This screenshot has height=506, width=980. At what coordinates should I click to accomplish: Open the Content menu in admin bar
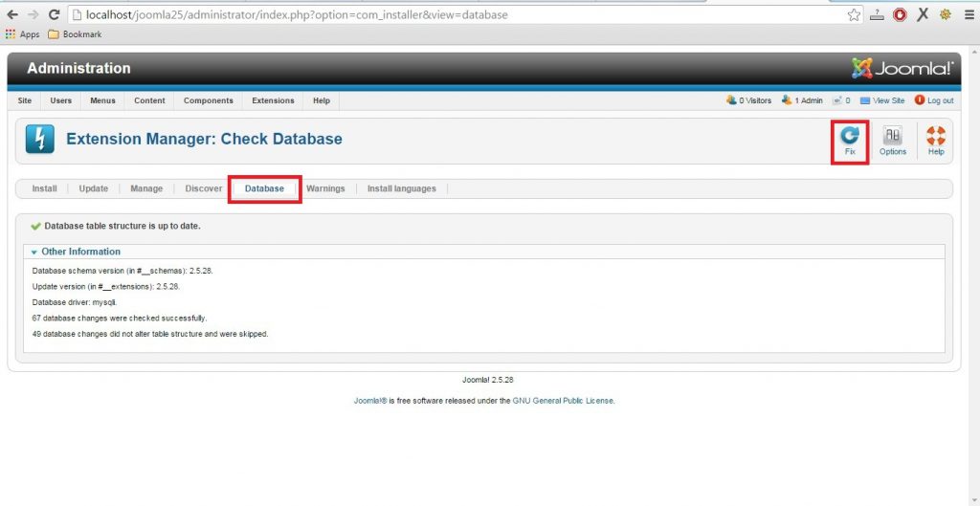coord(149,100)
